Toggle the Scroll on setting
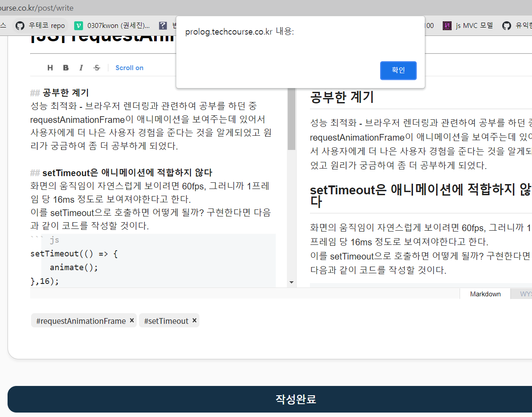Image resolution: width=532 pixels, height=417 pixels. click(x=129, y=67)
